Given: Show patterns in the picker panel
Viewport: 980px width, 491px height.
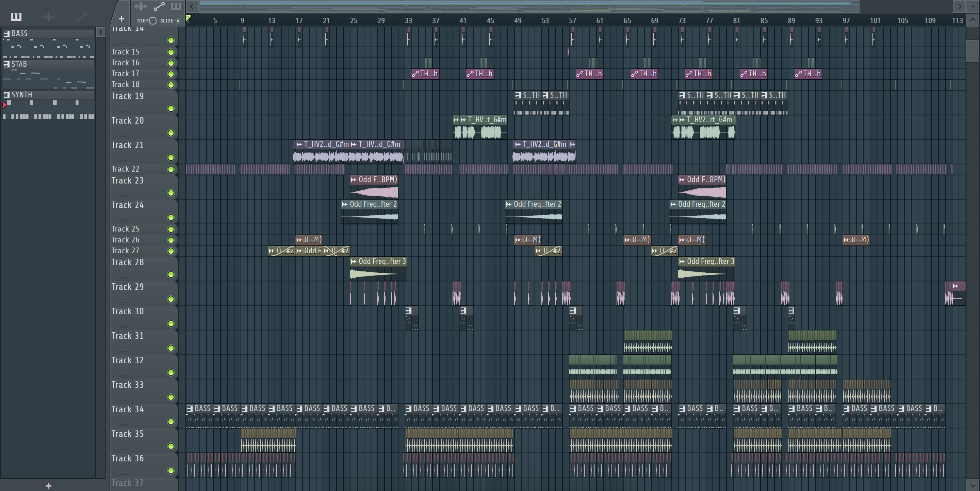Looking at the screenshot, I should pyautogui.click(x=16, y=17).
